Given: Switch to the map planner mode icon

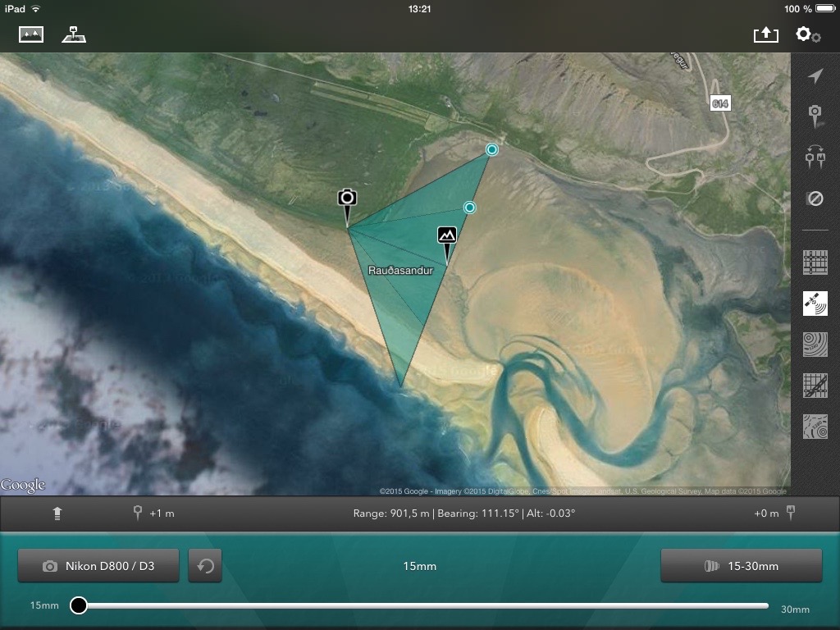Looking at the screenshot, I should [74, 34].
